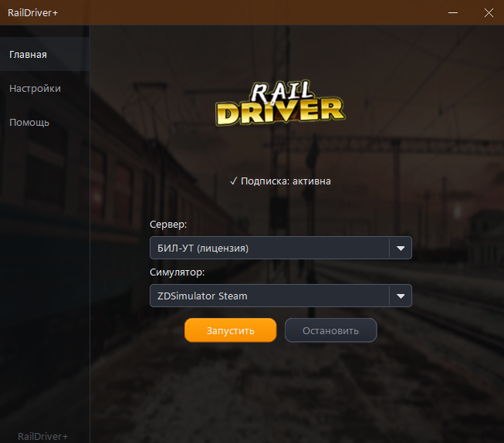The image size is (504, 443).
Task: Click the Остановить button
Action: click(x=331, y=330)
